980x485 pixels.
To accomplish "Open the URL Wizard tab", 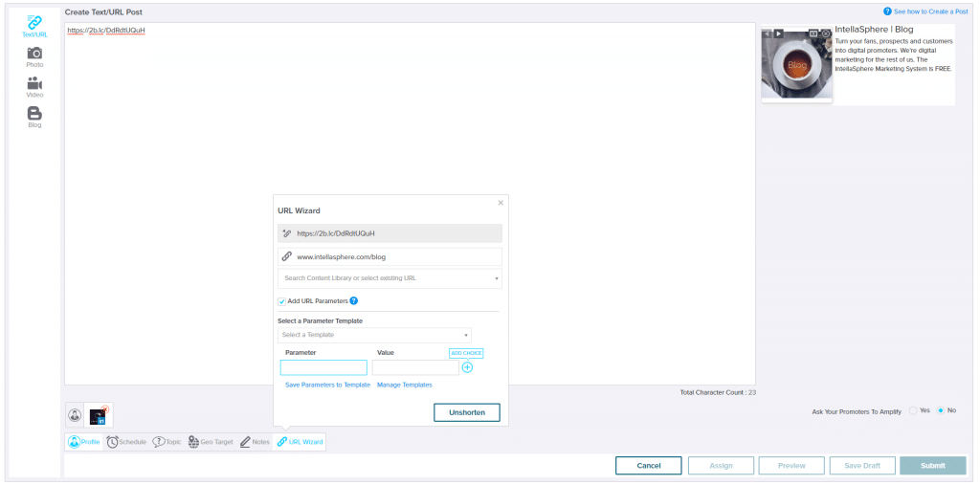I will (x=300, y=442).
